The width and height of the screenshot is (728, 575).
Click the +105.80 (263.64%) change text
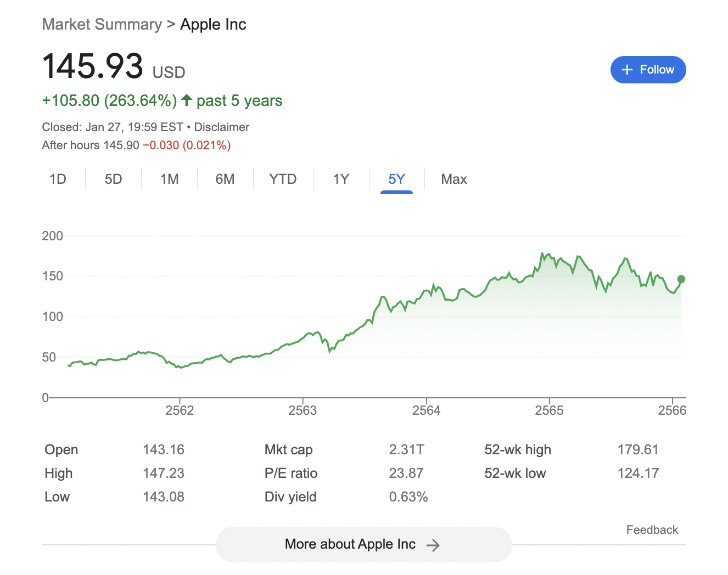[x=109, y=101]
